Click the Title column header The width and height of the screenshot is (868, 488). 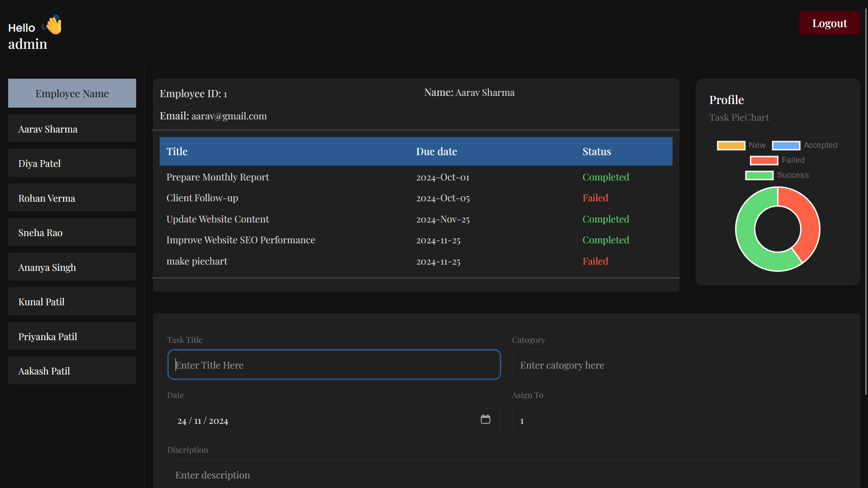coord(177,152)
